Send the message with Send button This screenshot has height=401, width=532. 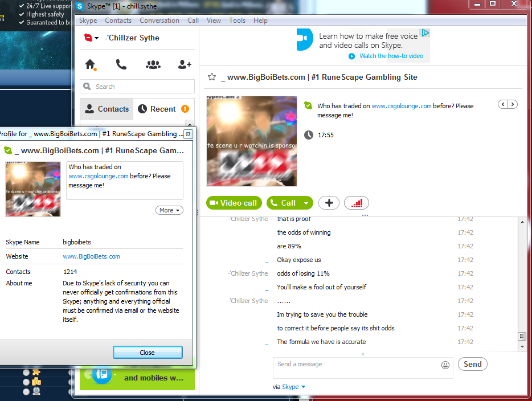pos(473,364)
